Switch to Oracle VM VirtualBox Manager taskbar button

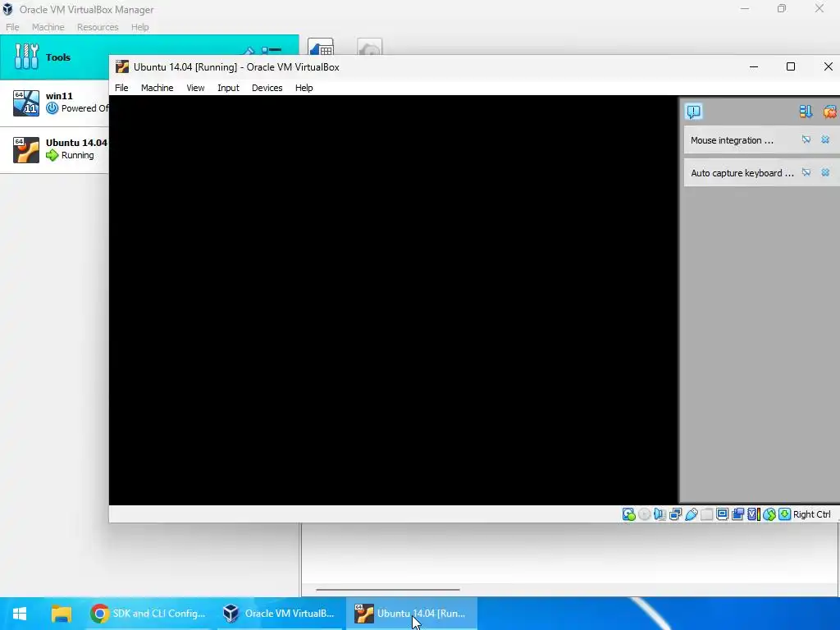279,614
